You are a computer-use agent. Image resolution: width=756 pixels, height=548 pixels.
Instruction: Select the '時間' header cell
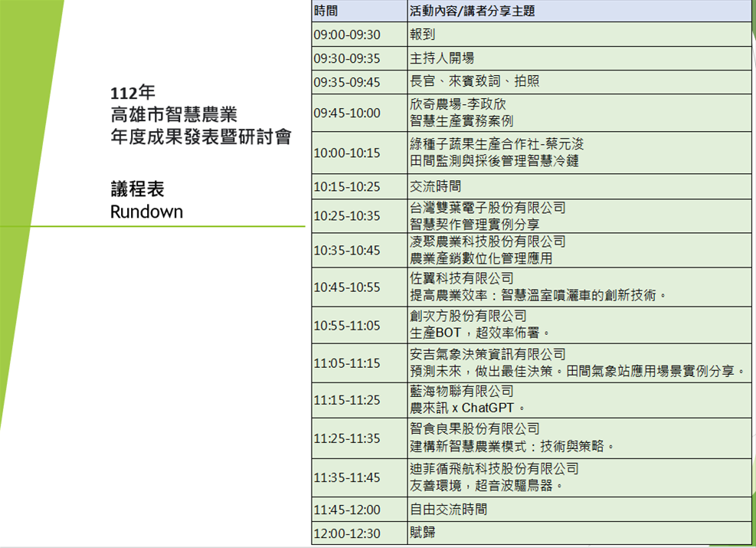pos(359,11)
